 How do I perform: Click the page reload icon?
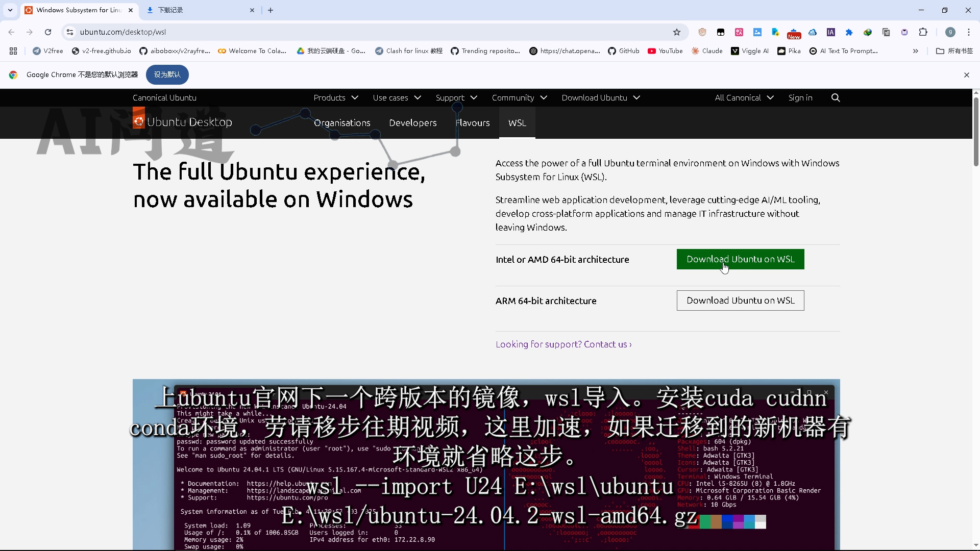point(48,32)
